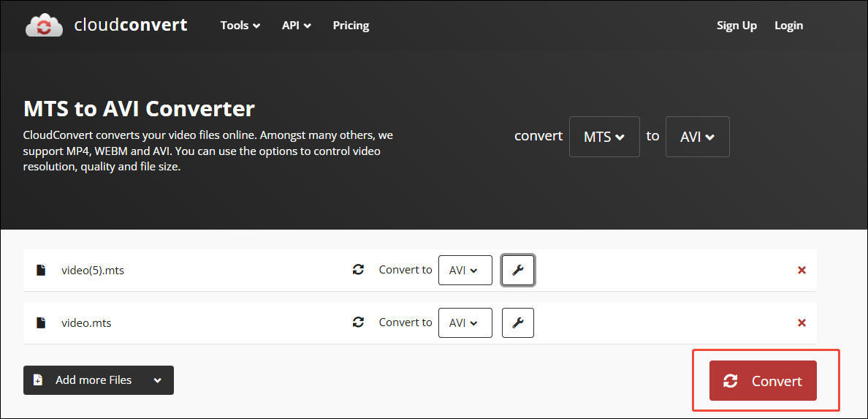Click the MTS to AVI Converter heading

point(139,109)
